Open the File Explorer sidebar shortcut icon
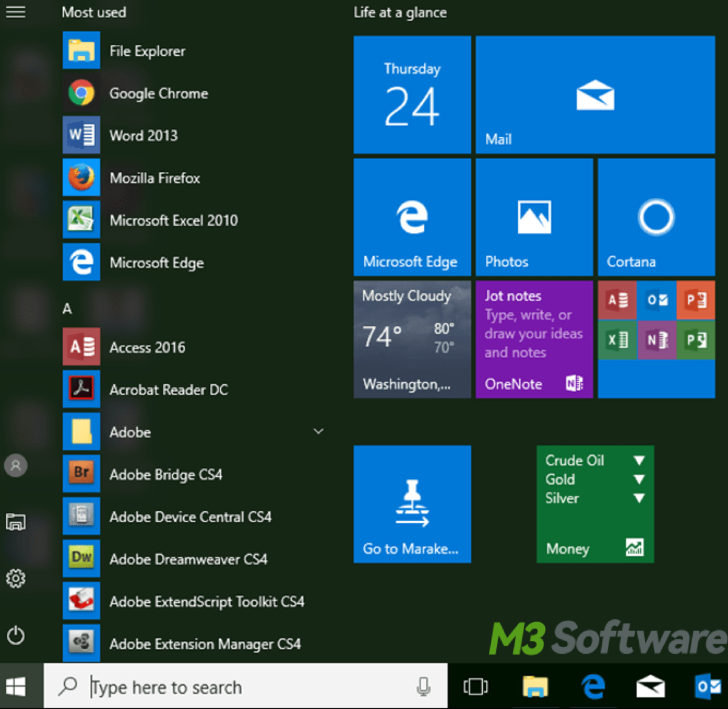Viewport: 728px width, 709px height. tap(16, 521)
